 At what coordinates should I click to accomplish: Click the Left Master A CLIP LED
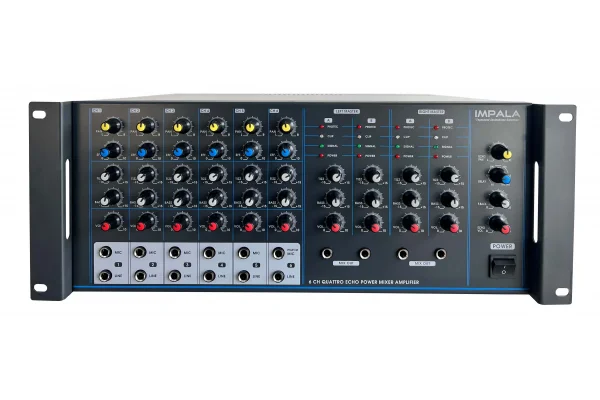pyautogui.click(x=322, y=136)
